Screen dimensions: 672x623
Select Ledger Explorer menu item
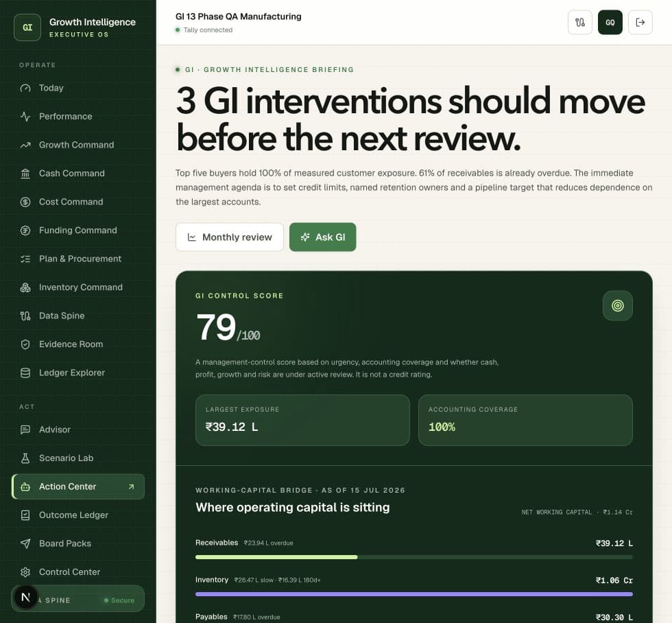[x=78, y=373]
